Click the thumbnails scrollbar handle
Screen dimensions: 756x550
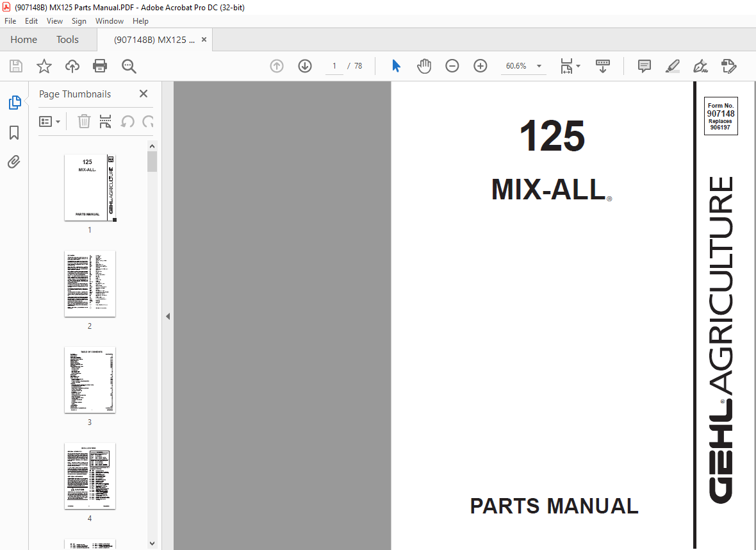(152, 162)
